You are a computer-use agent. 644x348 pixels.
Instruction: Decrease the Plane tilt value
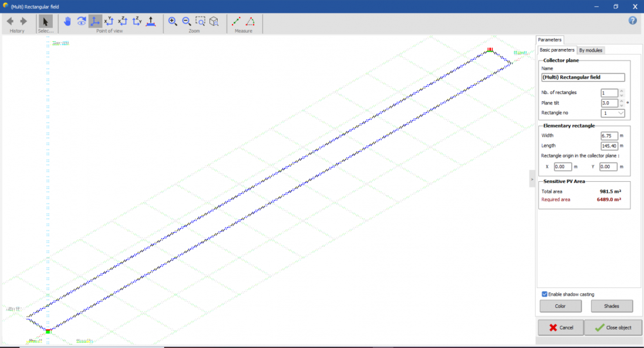click(621, 105)
